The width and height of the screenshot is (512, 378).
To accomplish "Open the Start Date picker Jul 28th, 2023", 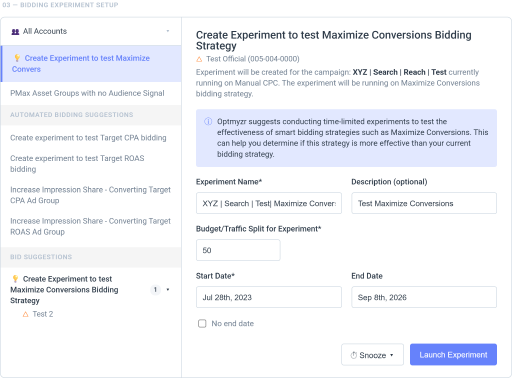I will click(x=269, y=297).
